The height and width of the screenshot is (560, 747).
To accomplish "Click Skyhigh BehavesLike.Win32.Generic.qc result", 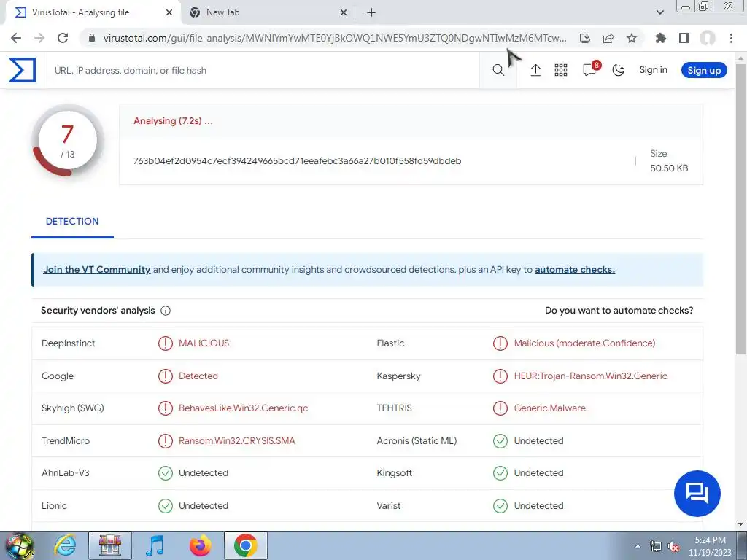I will [x=243, y=408].
